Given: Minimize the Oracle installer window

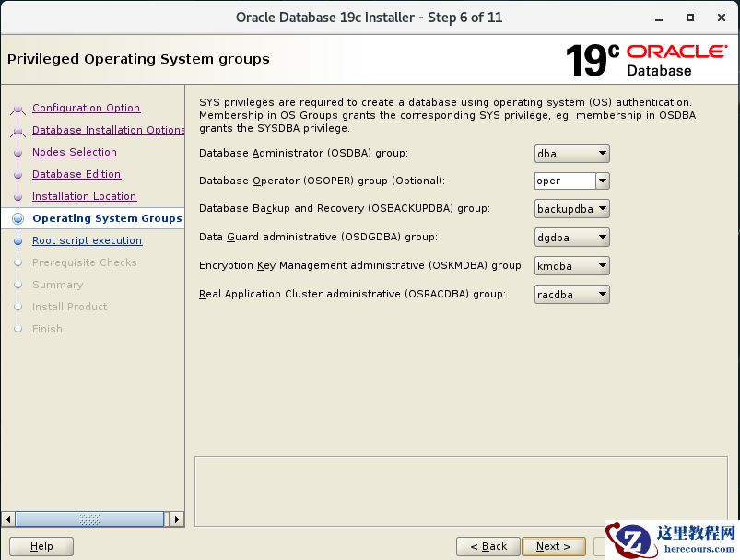Looking at the screenshot, I should click(659, 17).
